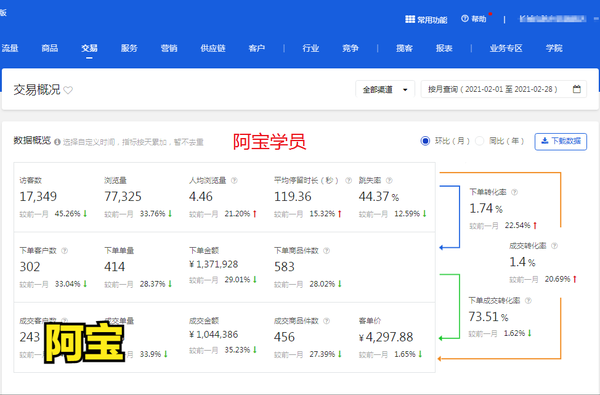Click the 平均停留时长 value 119.36
This screenshot has width=600, height=395.
[x=293, y=197]
